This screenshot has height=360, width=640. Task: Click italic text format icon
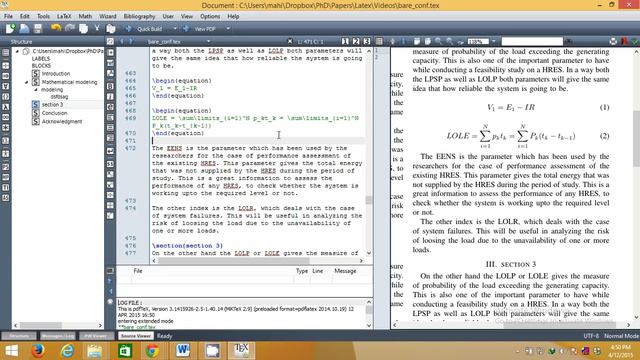click(x=111, y=97)
